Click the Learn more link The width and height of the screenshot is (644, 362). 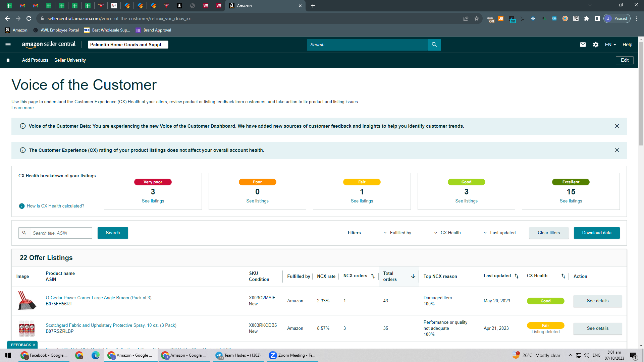point(22,108)
